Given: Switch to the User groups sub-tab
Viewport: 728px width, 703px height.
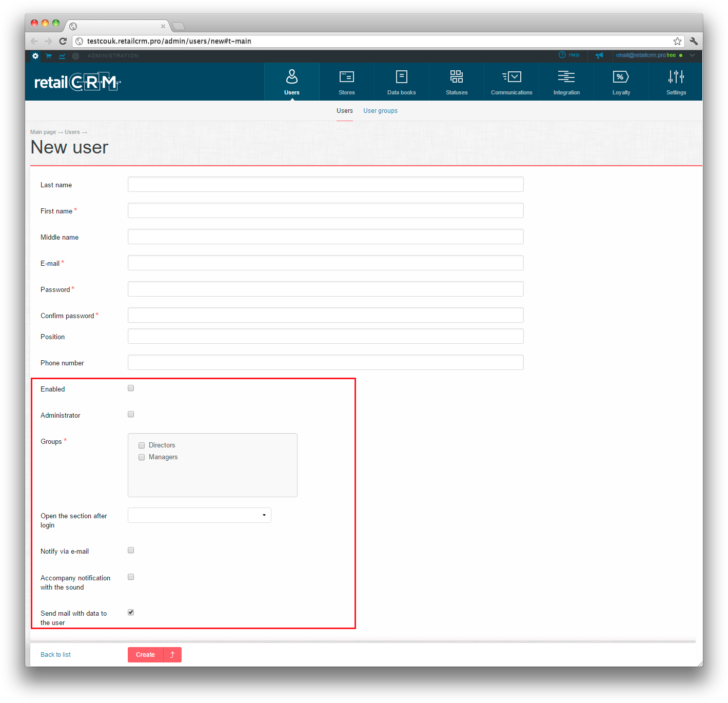Looking at the screenshot, I should coord(380,111).
